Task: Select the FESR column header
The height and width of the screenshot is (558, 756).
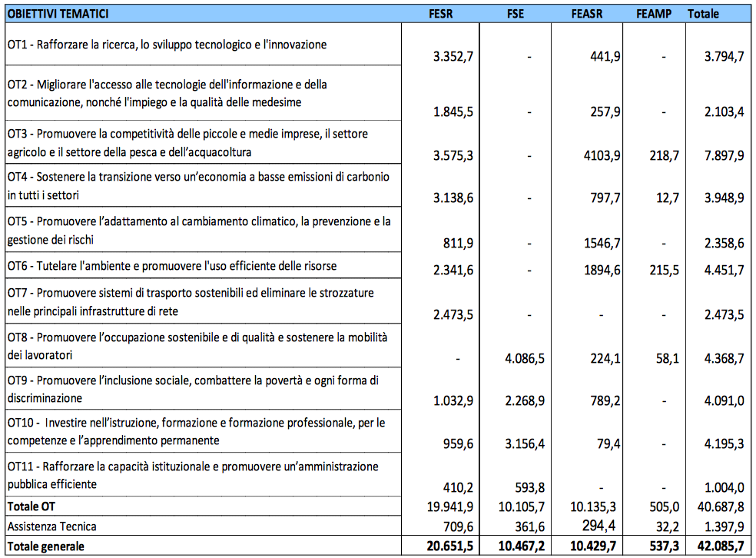Action: click(441, 14)
